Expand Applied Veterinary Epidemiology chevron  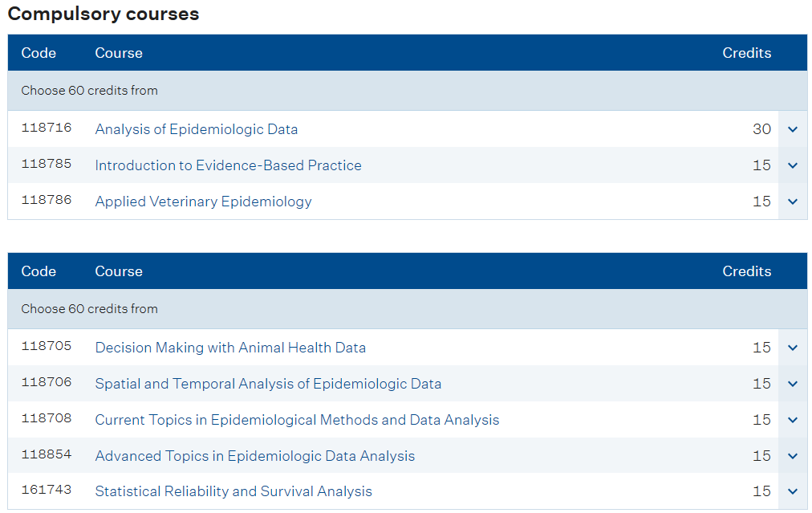pyautogui.click(x=792, y=202)
